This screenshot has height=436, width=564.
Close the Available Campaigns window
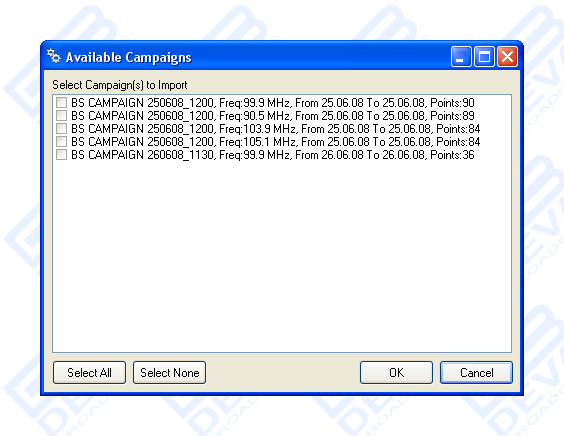pos(508,57)
